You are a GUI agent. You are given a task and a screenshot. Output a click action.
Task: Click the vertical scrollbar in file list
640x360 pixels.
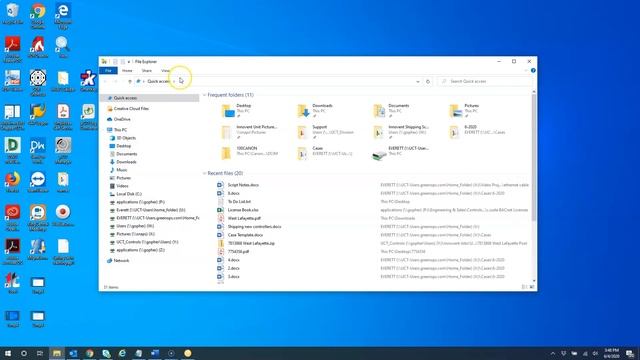coord(533,157)
